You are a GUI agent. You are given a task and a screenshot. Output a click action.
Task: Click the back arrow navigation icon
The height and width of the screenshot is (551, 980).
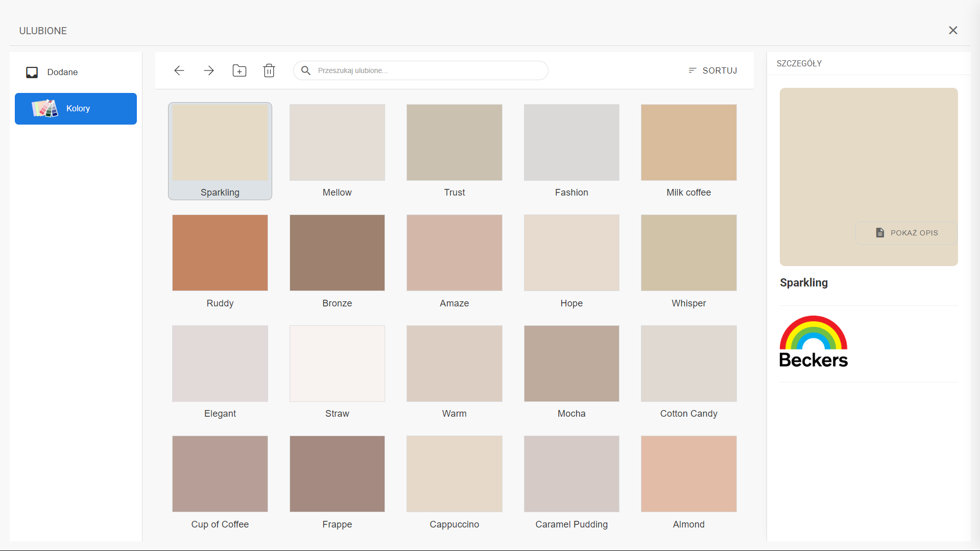coord(179,70)
